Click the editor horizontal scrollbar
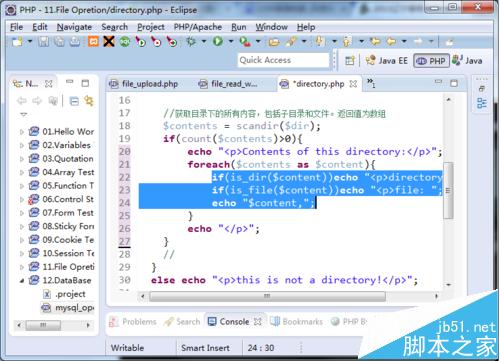This screenshot has width=500, height=361. (x=267, y=296)
